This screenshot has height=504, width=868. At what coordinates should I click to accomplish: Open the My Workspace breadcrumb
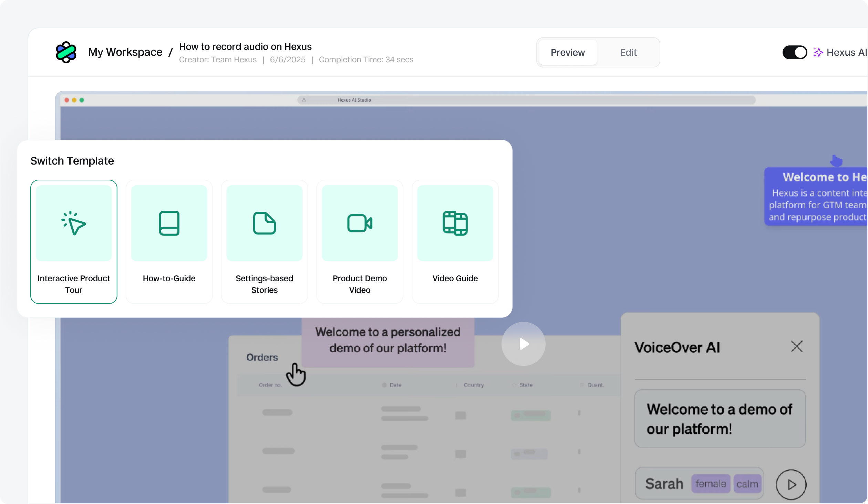pos(125,52)
